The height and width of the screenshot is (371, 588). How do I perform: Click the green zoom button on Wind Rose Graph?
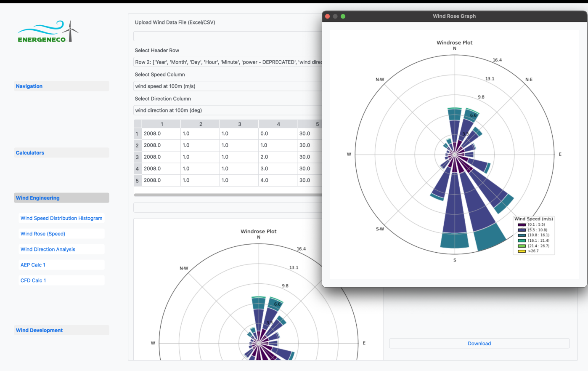pyautogui.click(x=343, y=16)
